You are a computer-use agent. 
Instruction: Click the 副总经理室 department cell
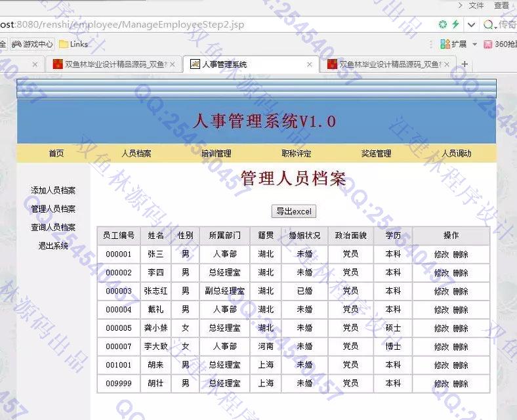[225, 291]
